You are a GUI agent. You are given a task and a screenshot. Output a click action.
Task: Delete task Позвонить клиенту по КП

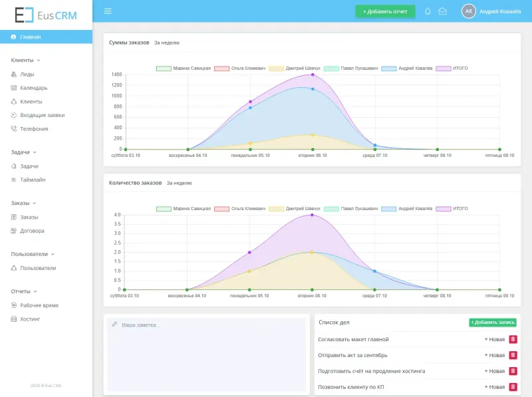(513, 387)
